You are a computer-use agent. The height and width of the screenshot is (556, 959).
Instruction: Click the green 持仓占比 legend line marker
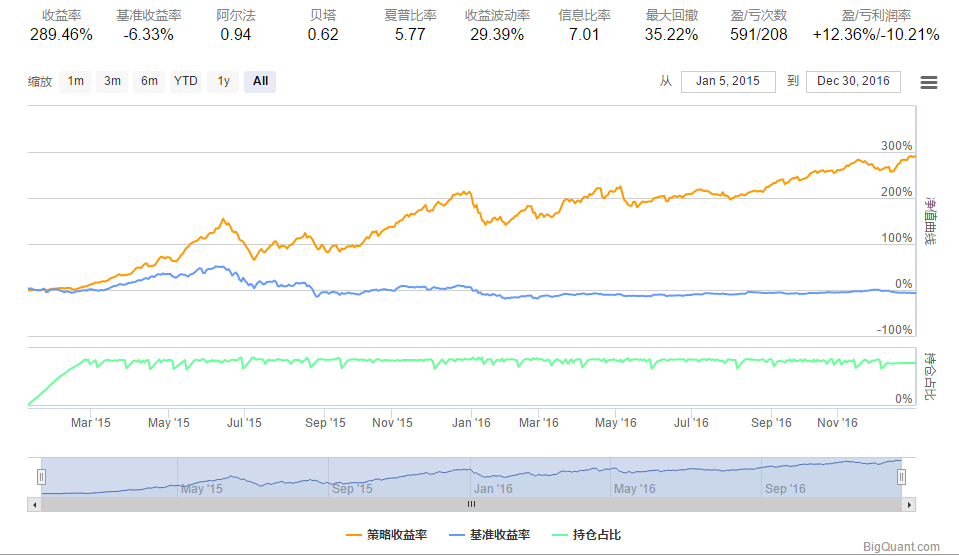tap(559, 535)
